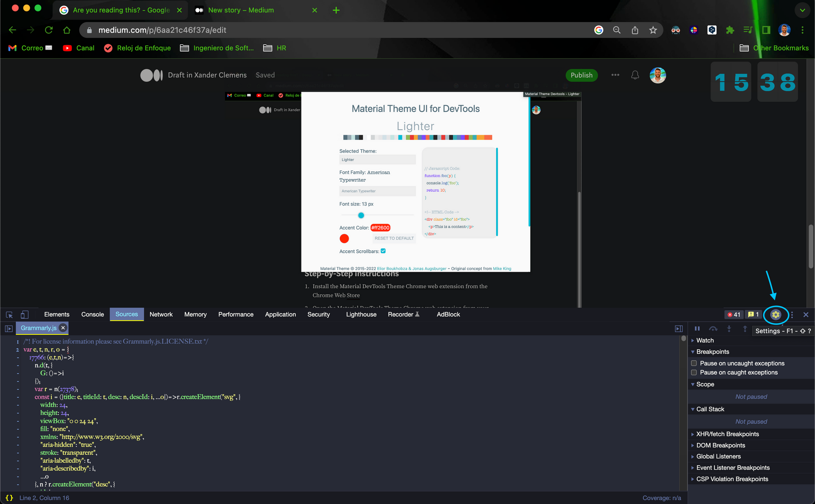Image resolution: width=815 pixels, height=504 pixels.
Task: Open the tab search dropdown chevron
Action: pyautogui.click(x=802, y=10)
